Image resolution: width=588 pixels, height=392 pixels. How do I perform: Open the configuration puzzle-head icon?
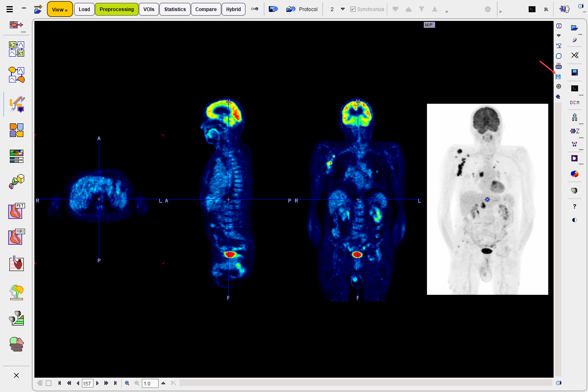[x=564, y=9]
